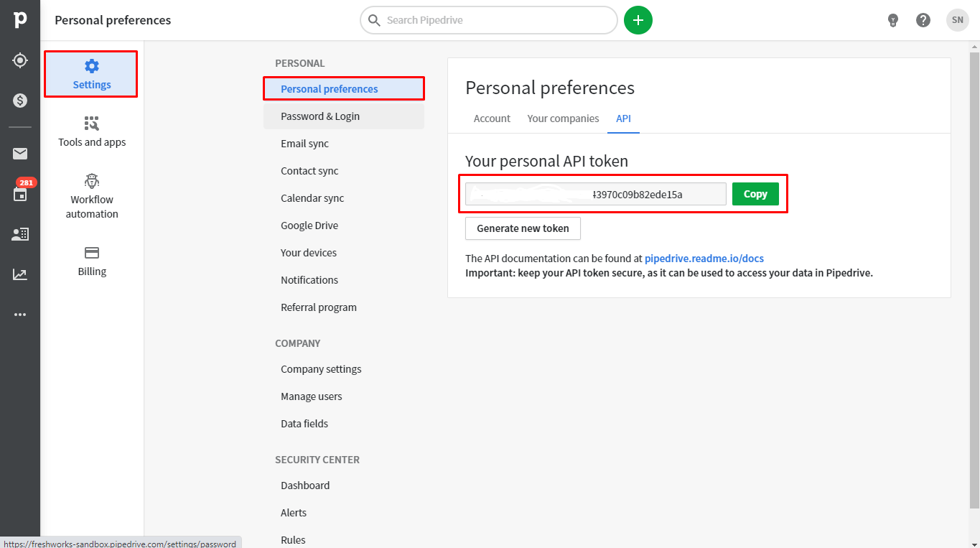Open Workflow automation section

point(92,196)
